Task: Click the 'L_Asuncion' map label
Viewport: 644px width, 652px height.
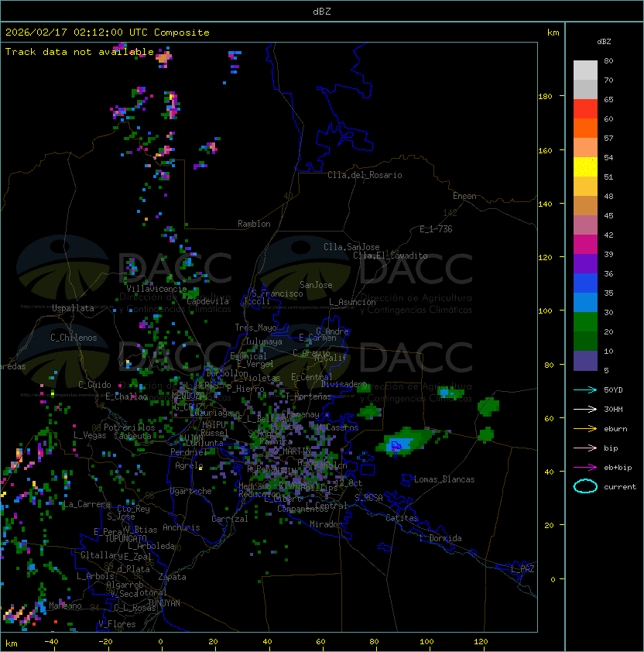Action: click(352, 302)
